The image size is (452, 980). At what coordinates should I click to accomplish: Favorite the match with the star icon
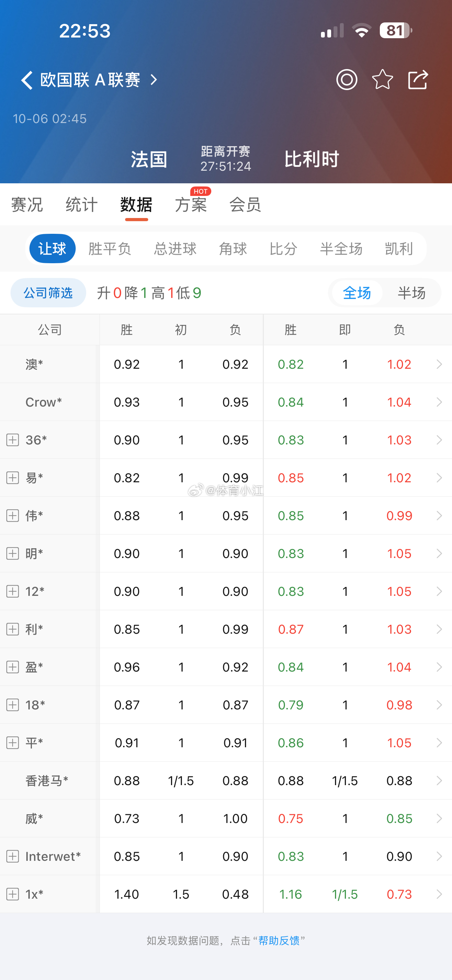click(382, 80)
